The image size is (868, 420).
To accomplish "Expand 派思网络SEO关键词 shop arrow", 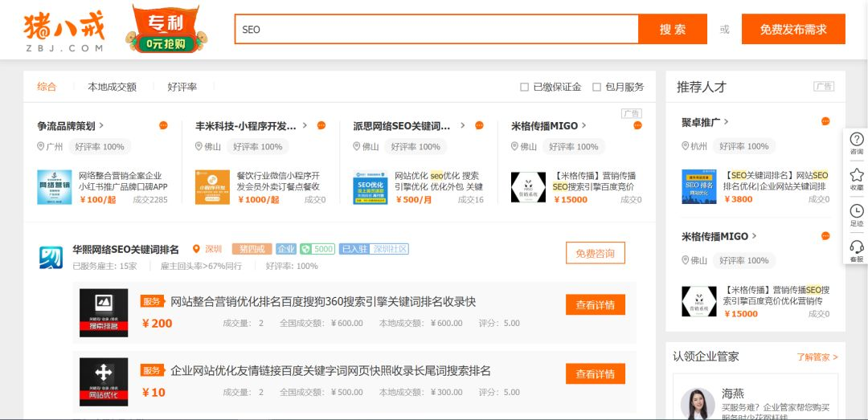I will pyautogui.click(x=463, y=125).
